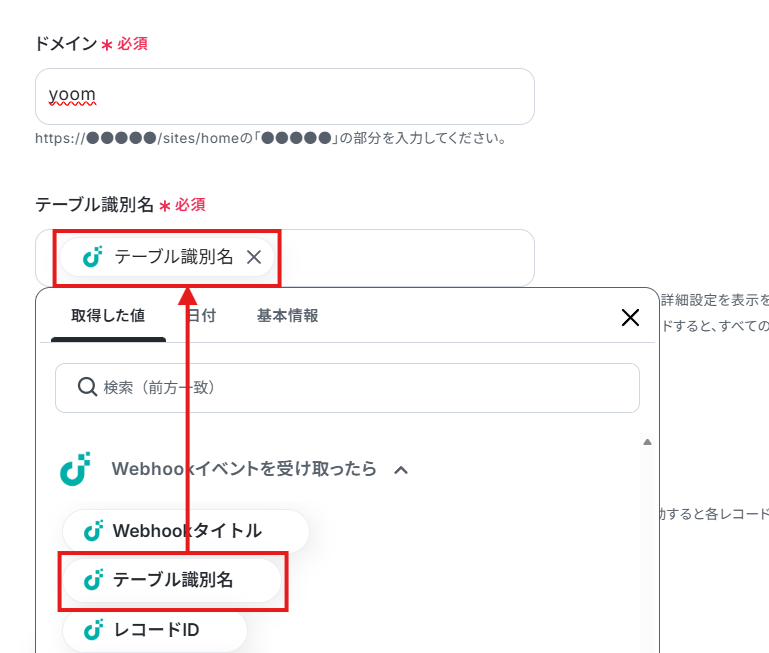Image resolution: width=769 pixels, height=653 pixels.
Task: Focus the 検索（前方一致） search box
Action: 347,388
